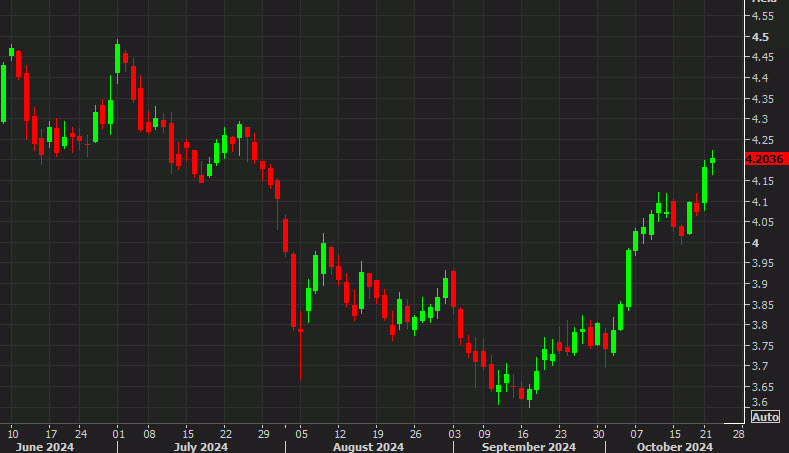Click the 4.05 yield axis value
This screenshot has height=453, width=789.
762,222
